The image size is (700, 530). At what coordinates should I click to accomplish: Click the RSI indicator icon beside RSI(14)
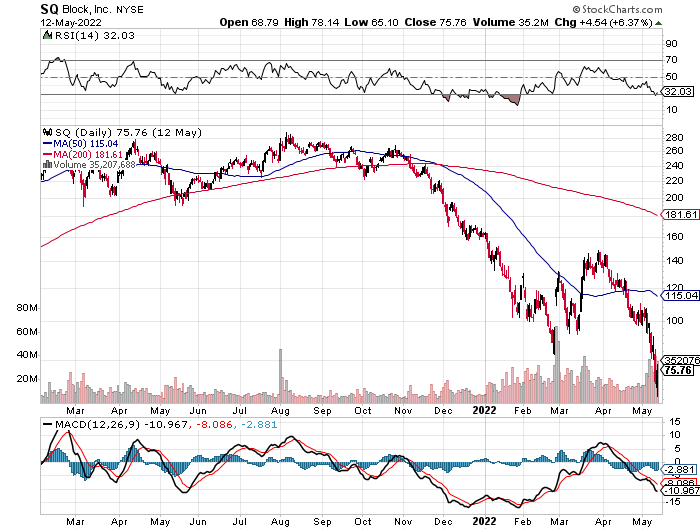pos(47,35)
